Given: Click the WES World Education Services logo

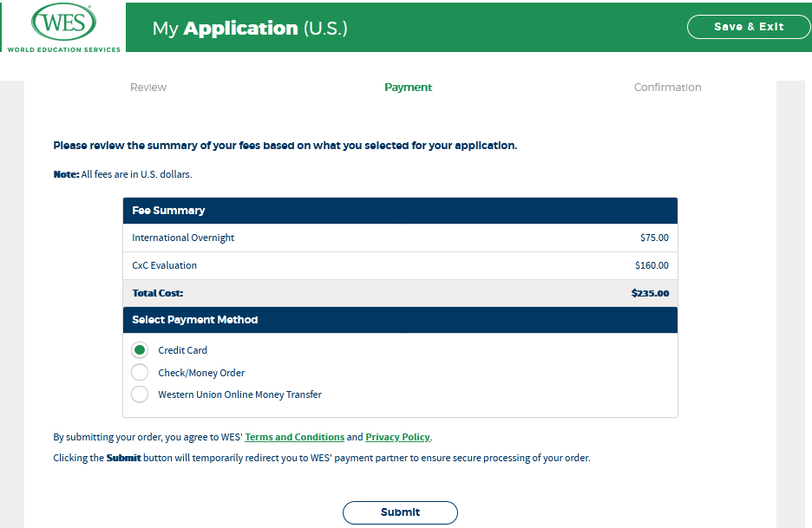Looking at the screenshot, I should 63,28.
